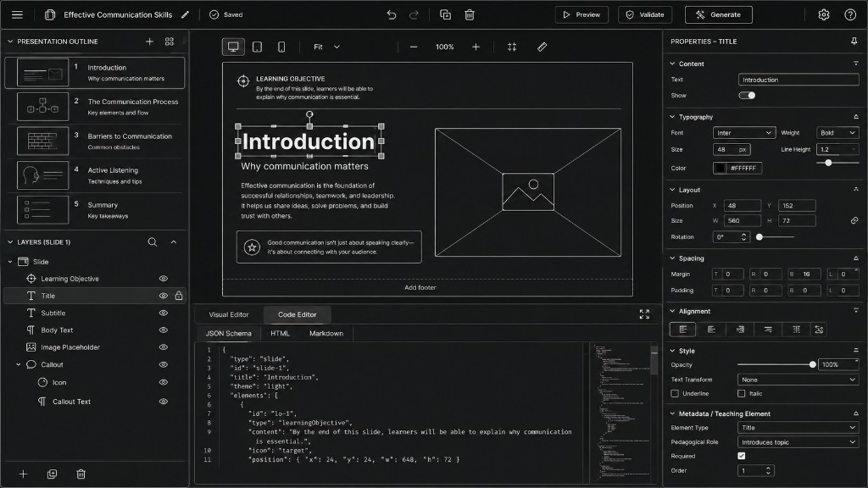Undo the last action
The image size is (868, 488).
pyautogui.click(x=392, y=15)
